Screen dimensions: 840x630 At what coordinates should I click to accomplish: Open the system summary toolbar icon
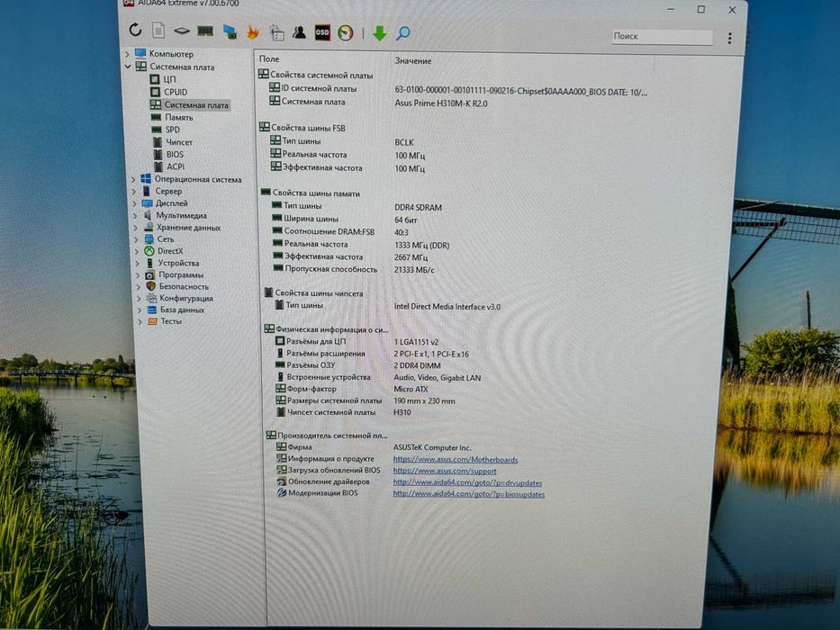(x=276, y=32)
